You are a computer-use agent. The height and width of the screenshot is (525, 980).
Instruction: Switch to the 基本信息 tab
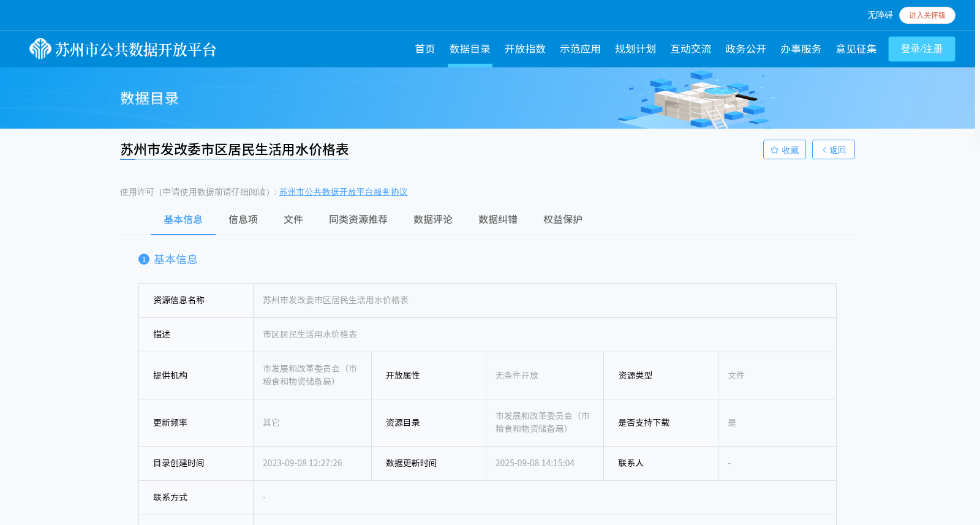click(x=183, y=219)
